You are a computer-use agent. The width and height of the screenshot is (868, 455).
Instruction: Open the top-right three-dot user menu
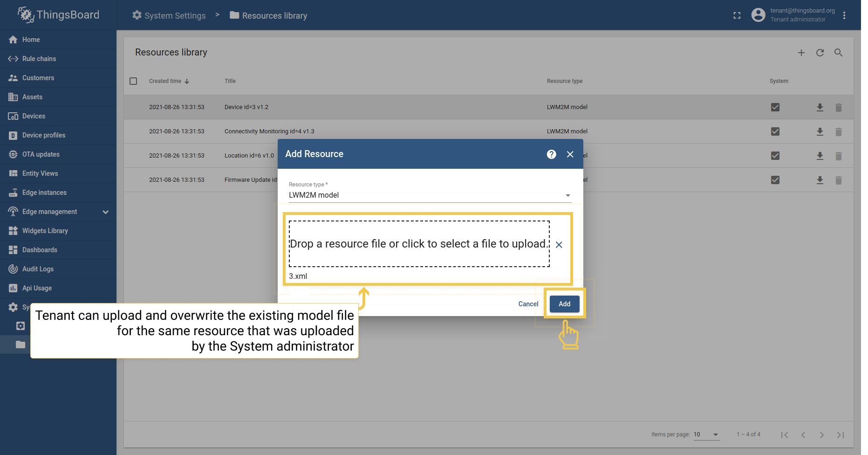pos(844,15)
